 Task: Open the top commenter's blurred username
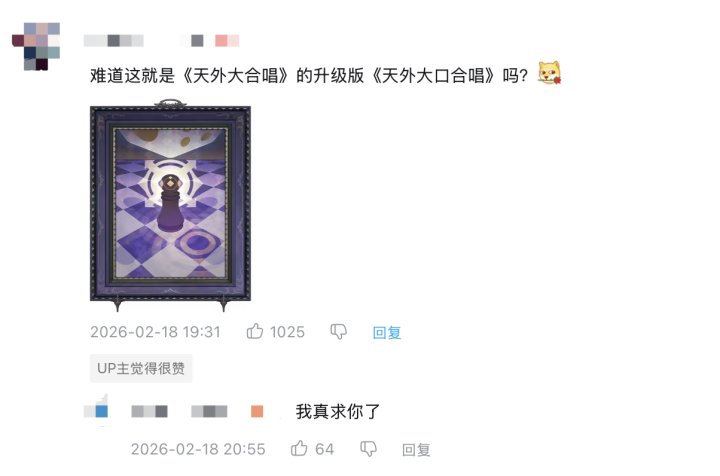tap(113, 41)
